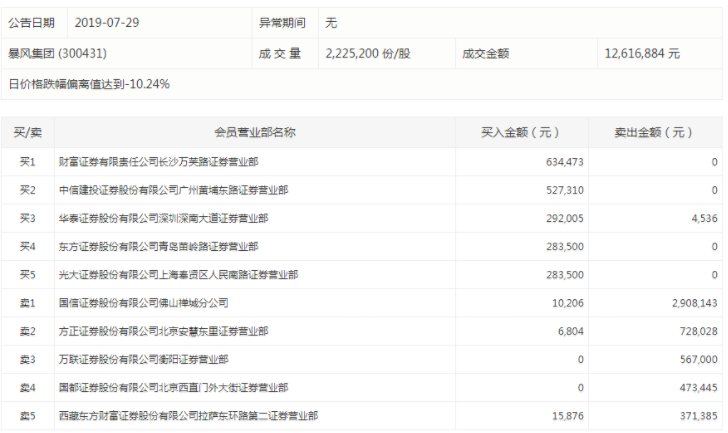
Task: Click the 会员营业部名称 column header
Action: point(255,132)
